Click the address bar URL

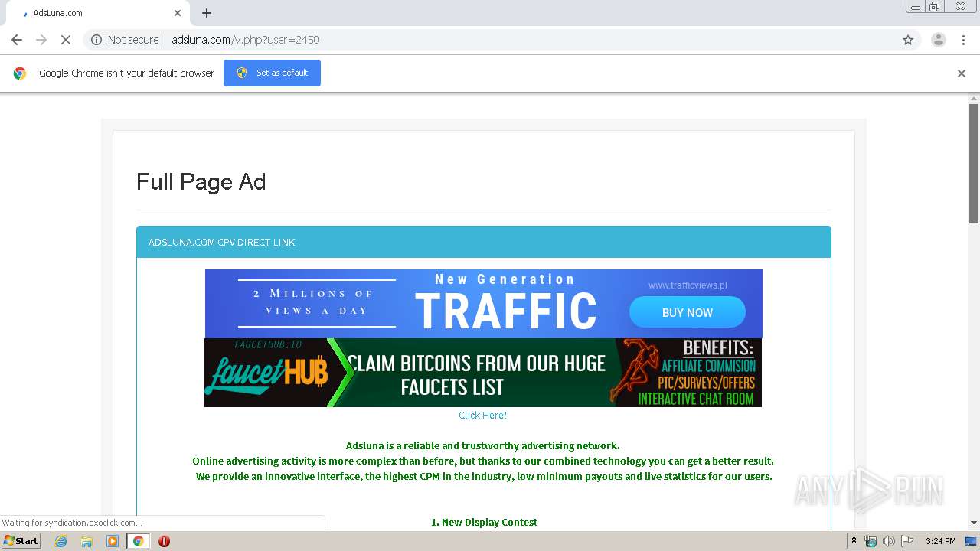point(246,40)
